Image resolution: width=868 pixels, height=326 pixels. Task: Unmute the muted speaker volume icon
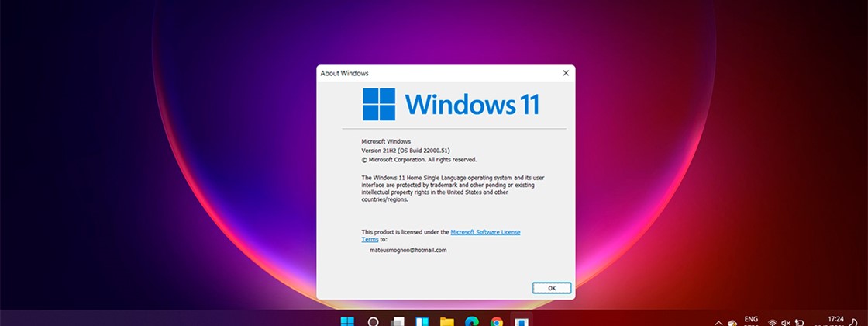(786, 322)
